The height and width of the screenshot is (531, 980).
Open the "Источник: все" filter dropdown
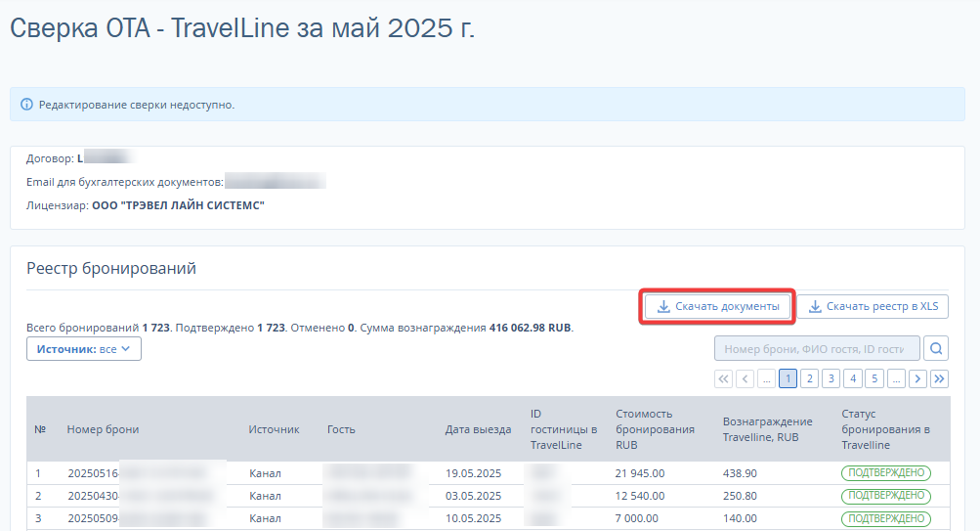pos(84,349)
